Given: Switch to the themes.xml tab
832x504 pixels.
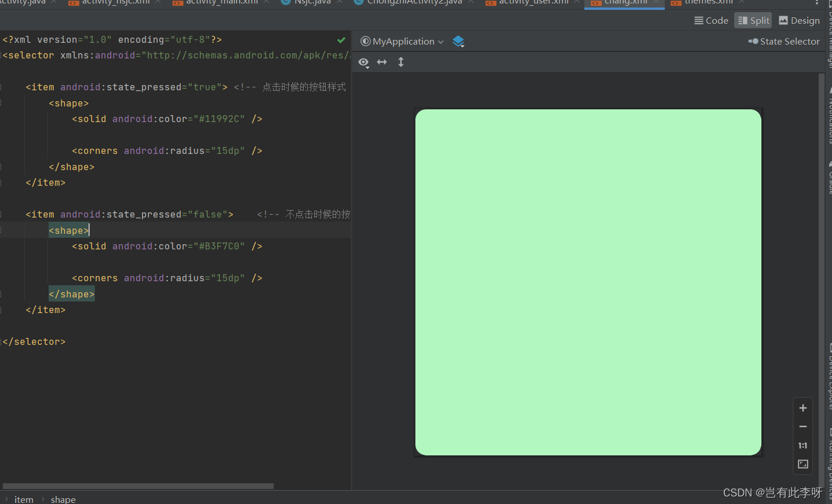Looking at the screenshot, I should point(706,2).
